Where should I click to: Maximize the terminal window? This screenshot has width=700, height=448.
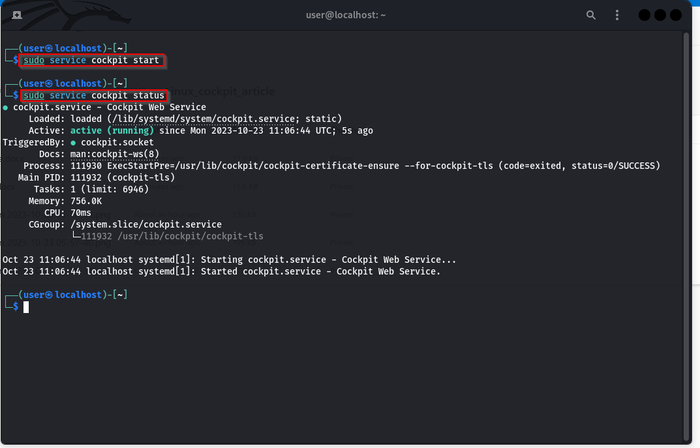coord(659,16)
